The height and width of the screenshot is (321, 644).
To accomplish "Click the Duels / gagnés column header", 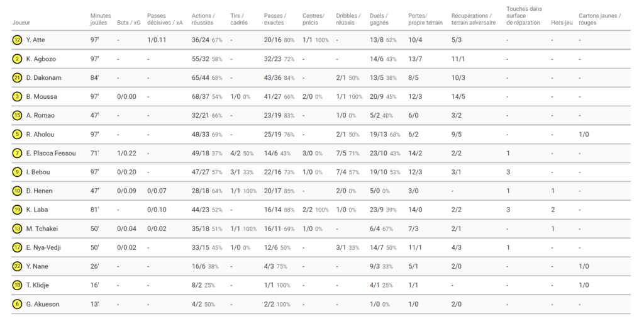I will [x=379, y=19].
